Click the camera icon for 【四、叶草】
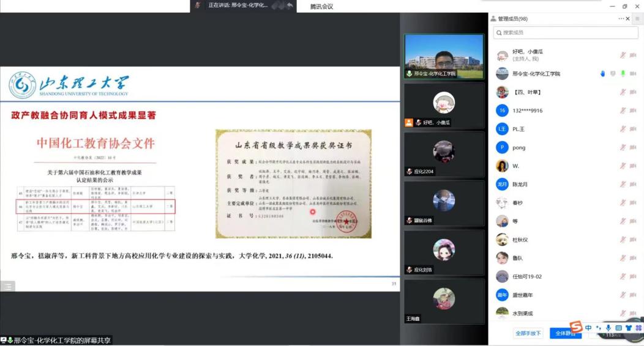Viewport: 644px width, 346px height. click(633, 92)
